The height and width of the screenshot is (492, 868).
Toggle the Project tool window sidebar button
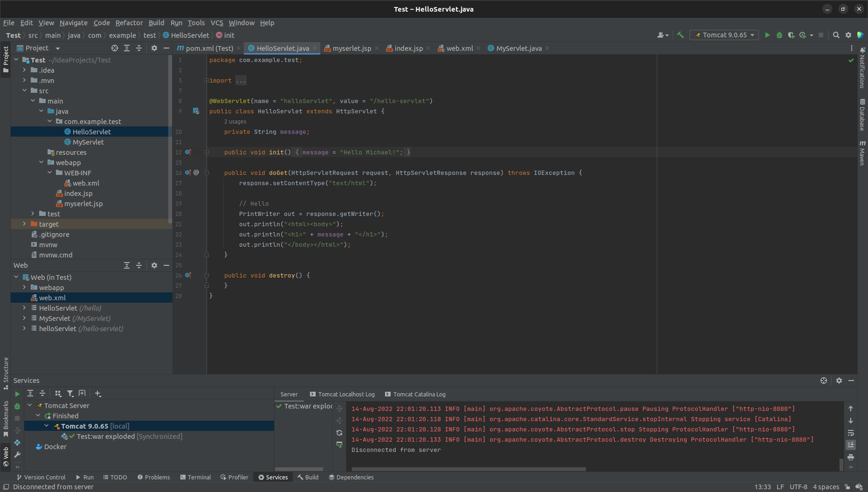coord(6,59)
